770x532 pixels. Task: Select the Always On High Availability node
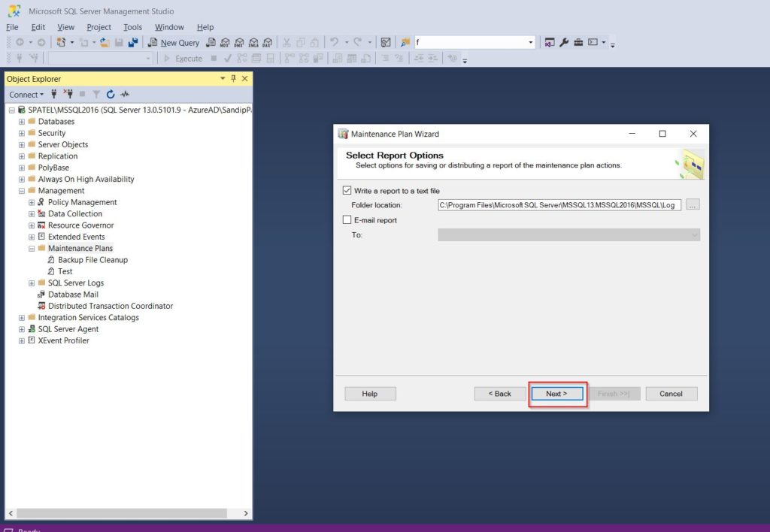(x=86, y=179)
